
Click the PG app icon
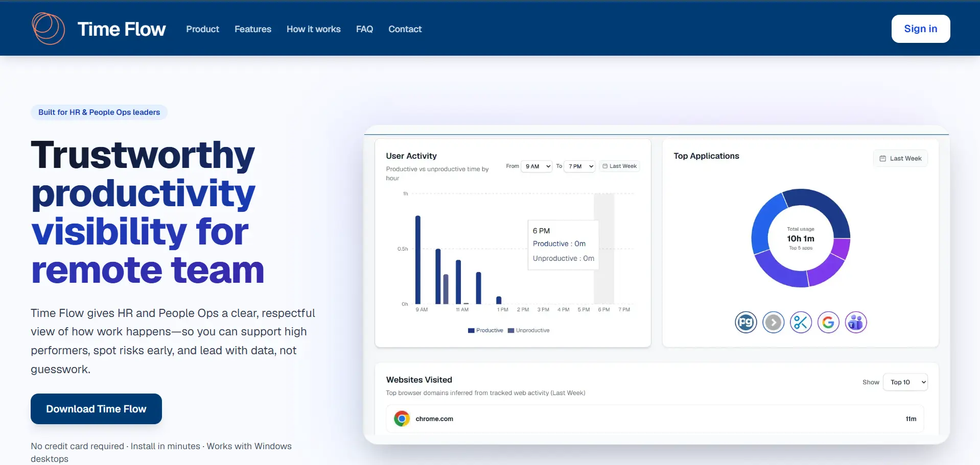tap(745, 323)
